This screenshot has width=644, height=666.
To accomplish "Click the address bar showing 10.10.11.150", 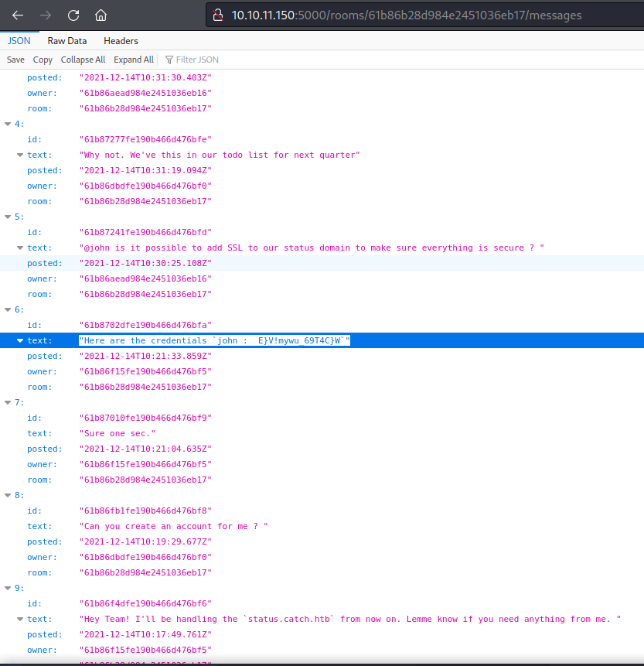I will tap(348, 15).
